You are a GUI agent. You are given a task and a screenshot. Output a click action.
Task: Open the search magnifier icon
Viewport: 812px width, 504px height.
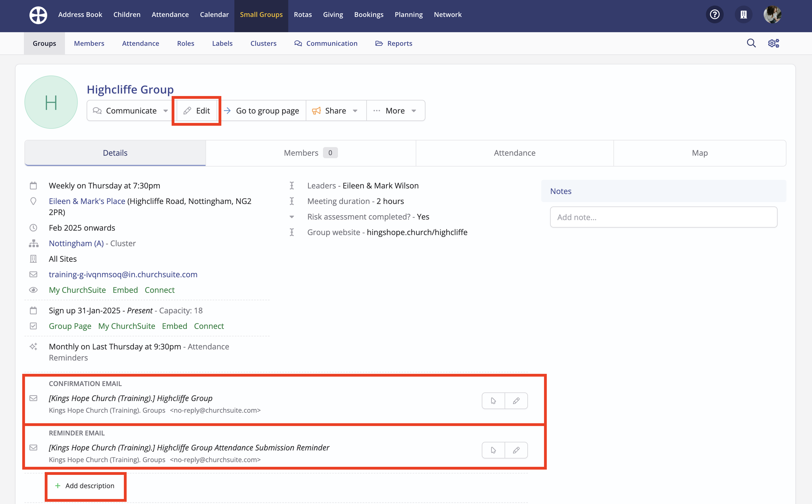pyautogui.click(x=751, y=43)
